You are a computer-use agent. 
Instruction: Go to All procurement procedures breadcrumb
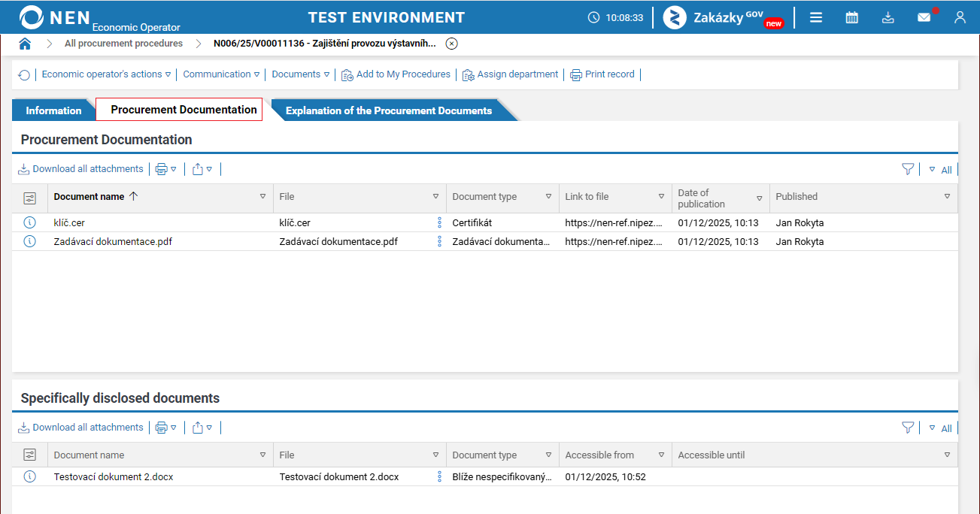pos(123,44)
